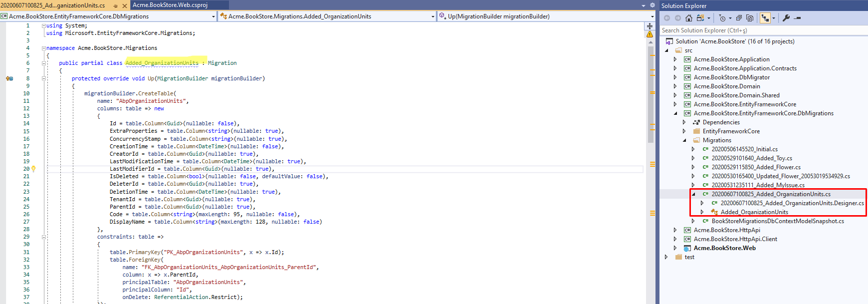Click the Home icon in Solution Explorer
868x304 pixels.
coord(688,18)
